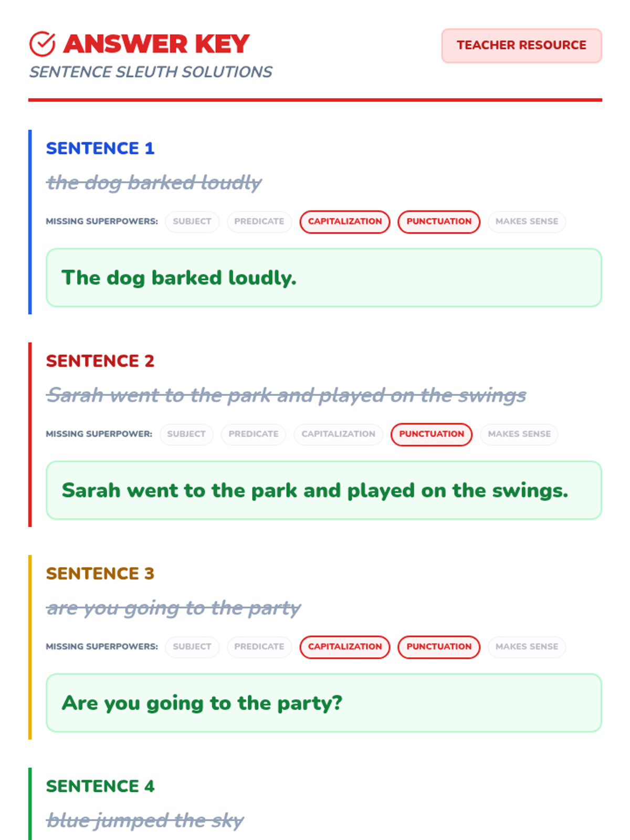Select Subject pill in Sentence 2
Viewport: 630px width, 840px height.
click(x=186, y=434)
